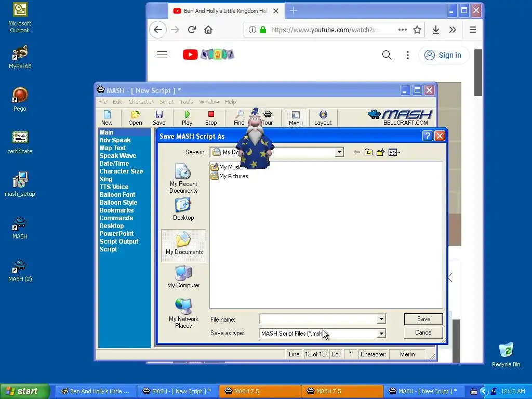
Task: Open a new browser tab
Action: click(x=294, y=11)
